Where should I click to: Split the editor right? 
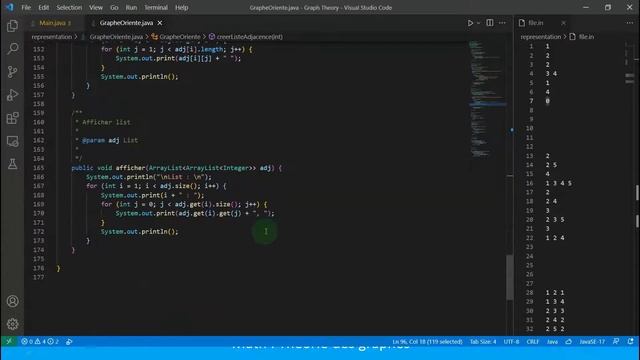click(x=490, y=23)
